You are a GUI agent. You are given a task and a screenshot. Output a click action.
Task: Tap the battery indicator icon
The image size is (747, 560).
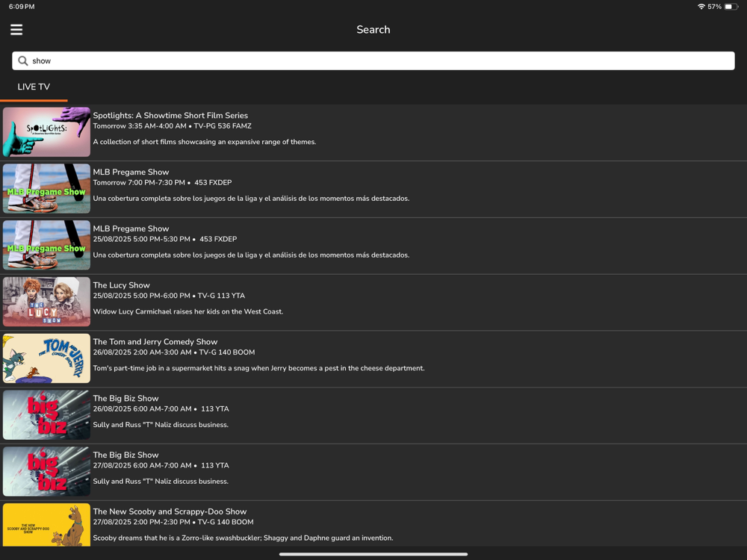(x=731, y=7)
